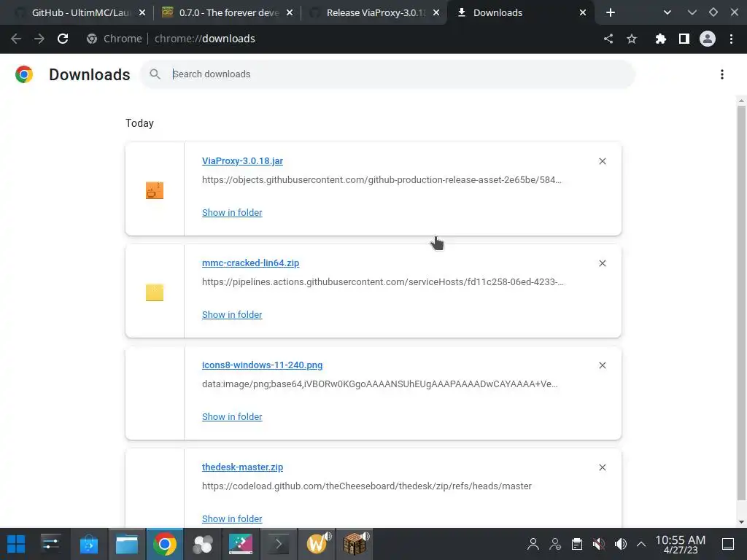Share this page via share icon
747x560 pixels.
click(608, 39)
